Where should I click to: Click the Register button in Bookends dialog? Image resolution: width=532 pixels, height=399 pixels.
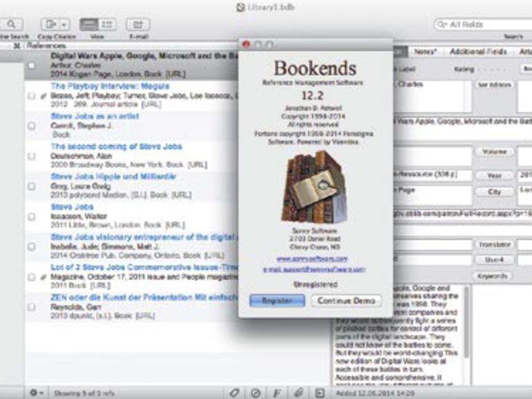click(277, 301)
